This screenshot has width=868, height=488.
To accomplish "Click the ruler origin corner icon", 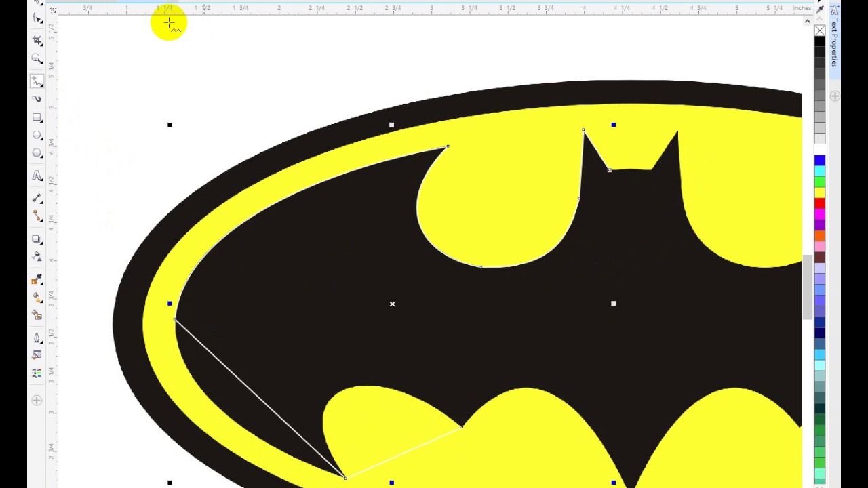I will 53,9.
